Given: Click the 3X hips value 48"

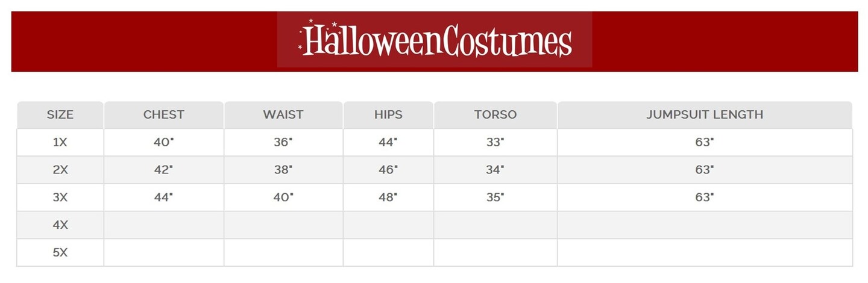Looking at the screenshot, I should (388, 197).
